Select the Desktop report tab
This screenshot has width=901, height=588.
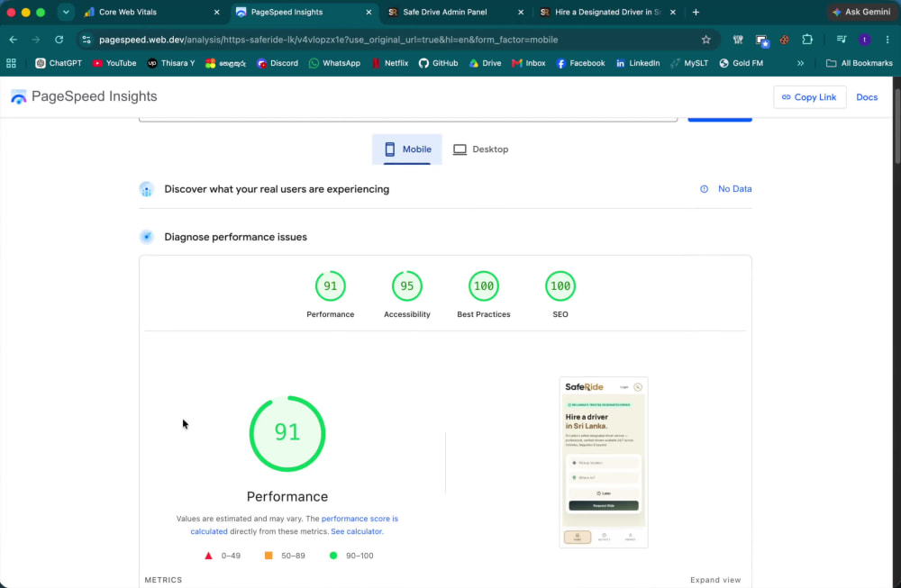pos(480,149)
